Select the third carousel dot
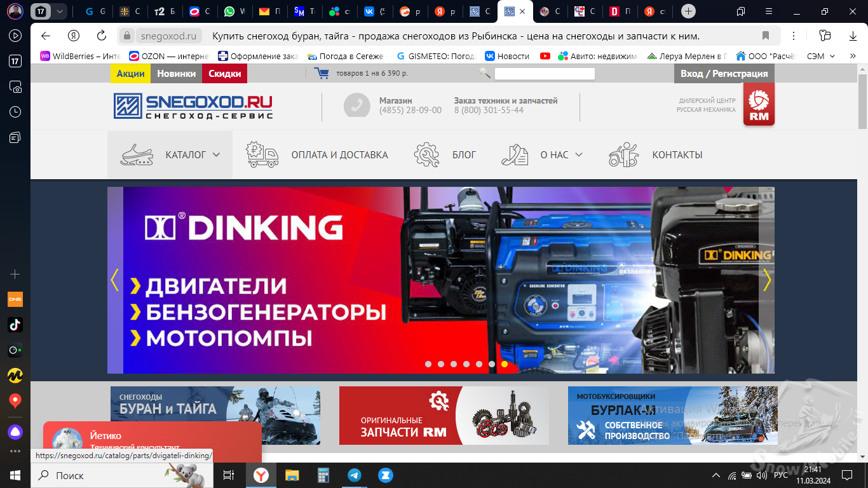 point(454,364)
